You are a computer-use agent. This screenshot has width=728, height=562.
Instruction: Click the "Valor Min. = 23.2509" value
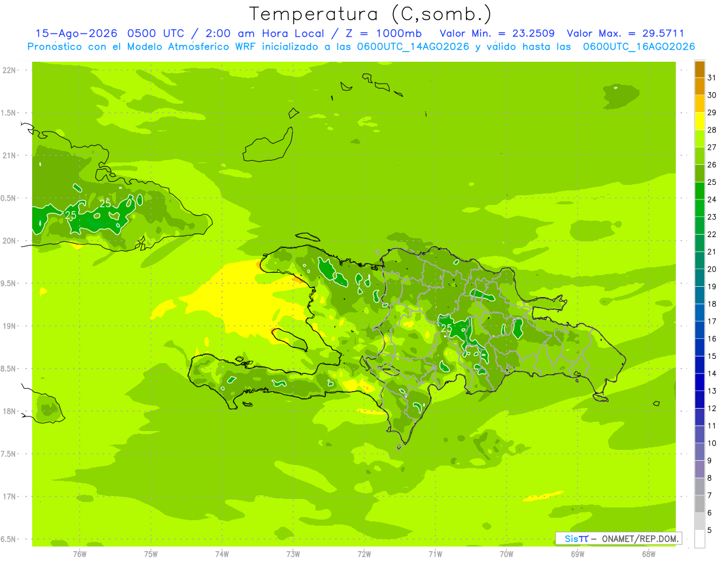[497, 33]
